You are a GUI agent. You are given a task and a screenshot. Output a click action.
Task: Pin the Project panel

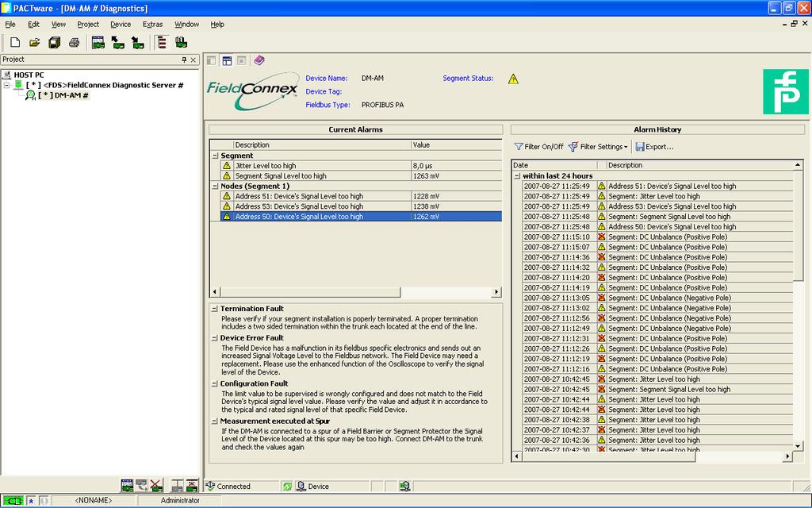coord(184,60)
